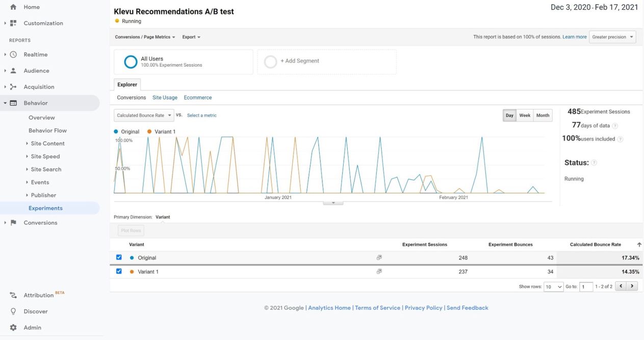Viewport: 644px width, 340px height.
Task: Open the Privacy Policy link
Action: coord(424,308)
